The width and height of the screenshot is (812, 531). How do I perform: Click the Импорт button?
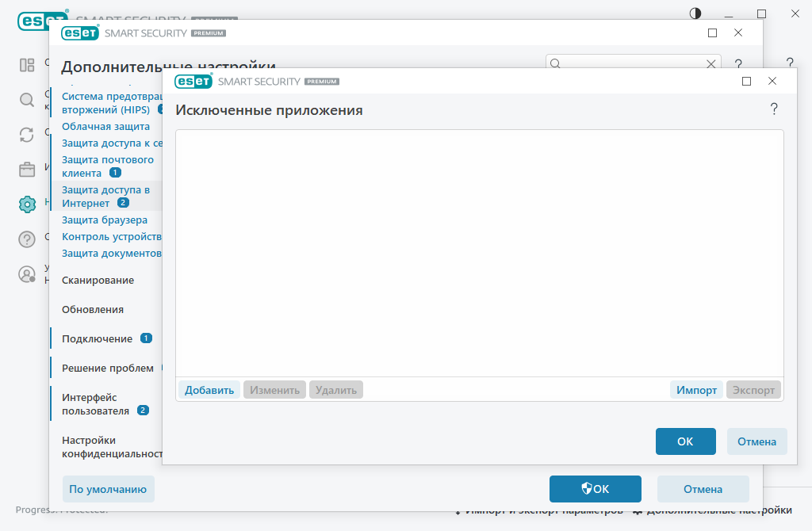coord(696,390)
